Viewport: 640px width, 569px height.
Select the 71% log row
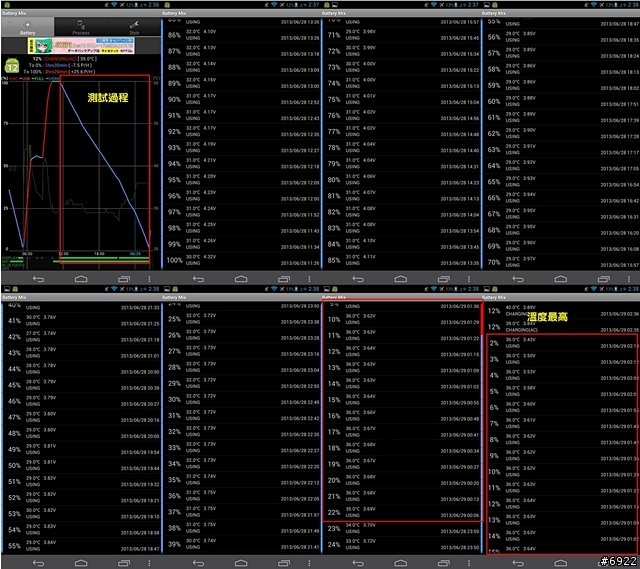[402, 35]
